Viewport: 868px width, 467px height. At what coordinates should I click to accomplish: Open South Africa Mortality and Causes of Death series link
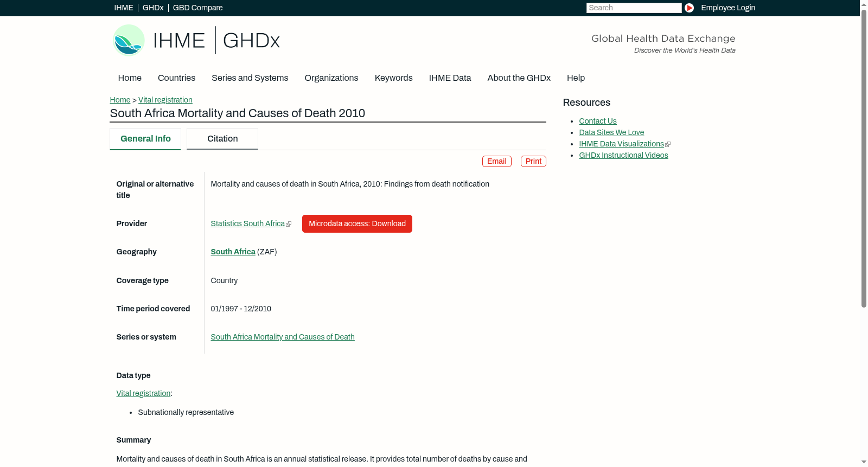[x=283, y=337]
